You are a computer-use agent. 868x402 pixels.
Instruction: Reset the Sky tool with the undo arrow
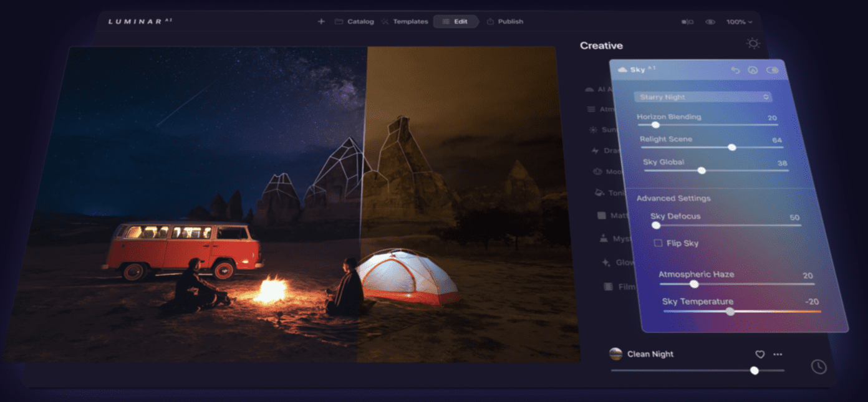[x=735, y=70]
